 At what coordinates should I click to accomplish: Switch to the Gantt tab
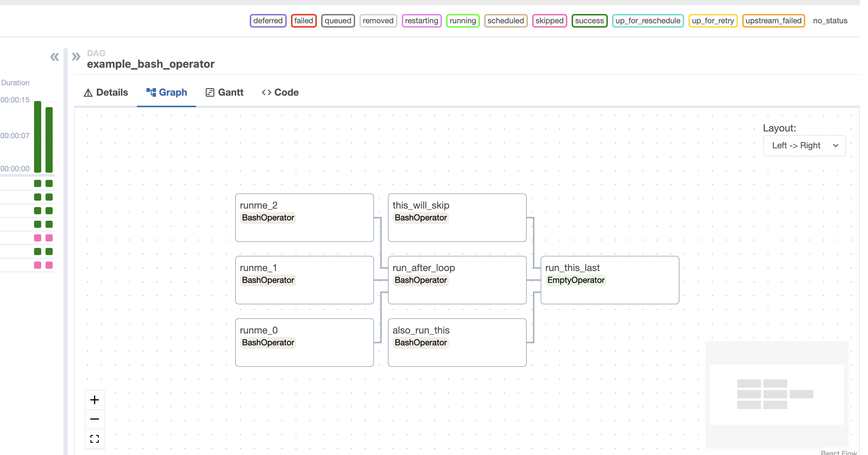(x=225, y=92)
